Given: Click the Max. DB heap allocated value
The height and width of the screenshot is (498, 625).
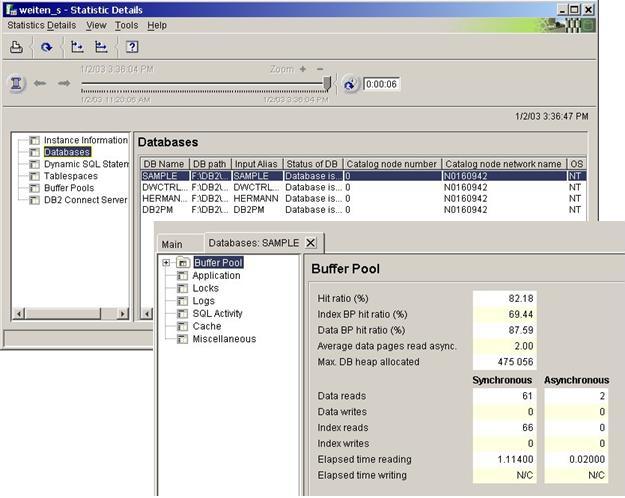Looking at the screenshot, I should [x=505, y=362].
